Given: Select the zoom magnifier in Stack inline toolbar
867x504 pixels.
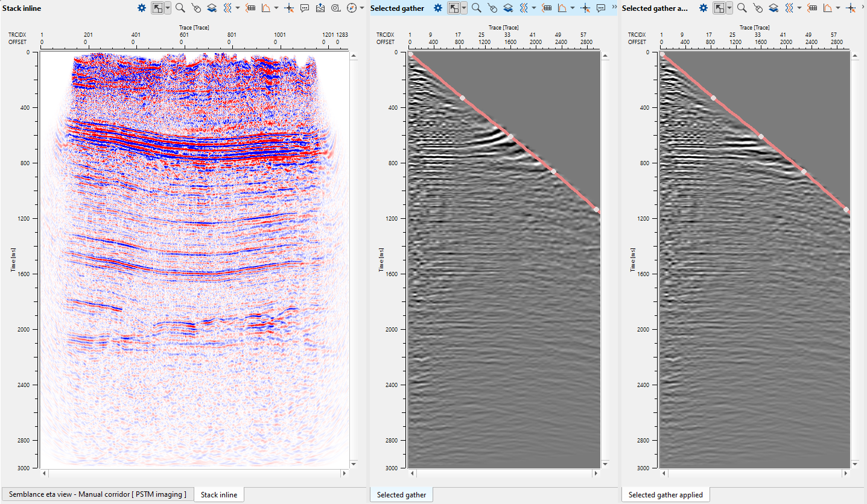Looking at the screenshot, I should (180, 8).
